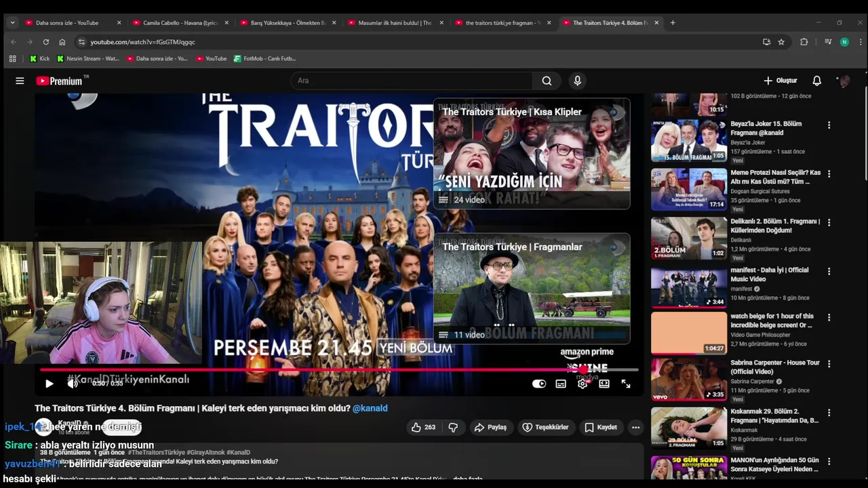Mute the video volume icon
The height and width of the screenshot is (488, 868).
pos(73,384)
